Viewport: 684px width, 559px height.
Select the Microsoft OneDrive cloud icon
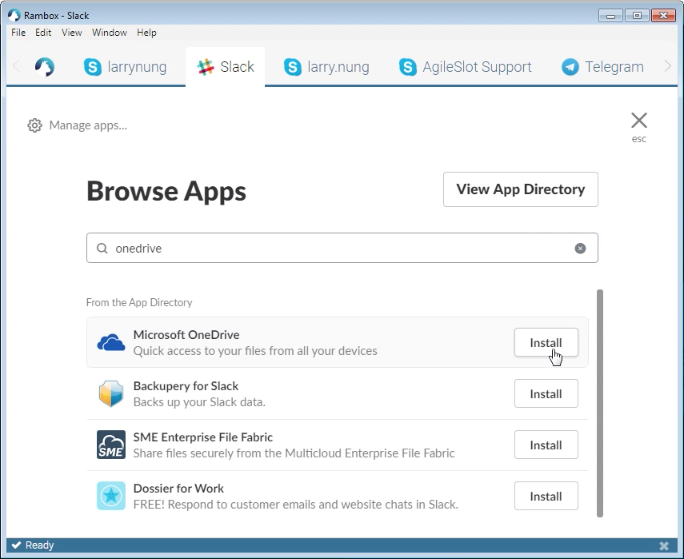tap(111, 343)
